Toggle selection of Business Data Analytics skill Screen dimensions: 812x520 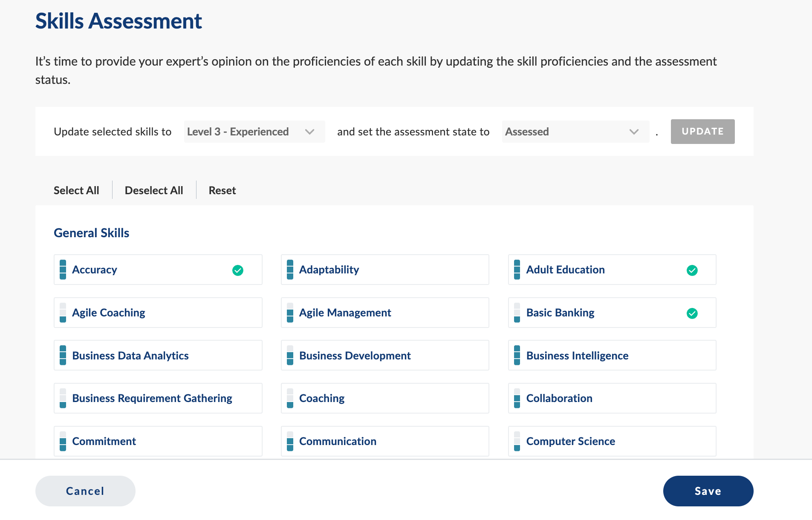(x=158, y=355)
